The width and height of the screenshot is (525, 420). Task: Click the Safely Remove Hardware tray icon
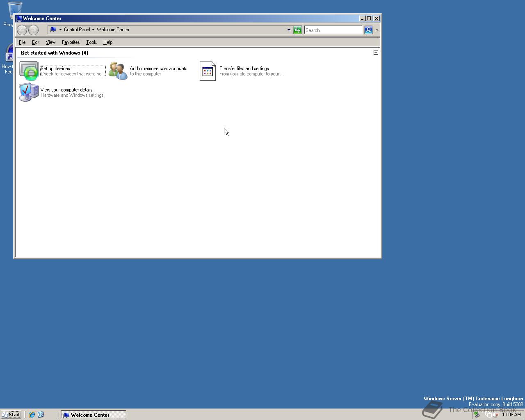click(x=477, y=415)
